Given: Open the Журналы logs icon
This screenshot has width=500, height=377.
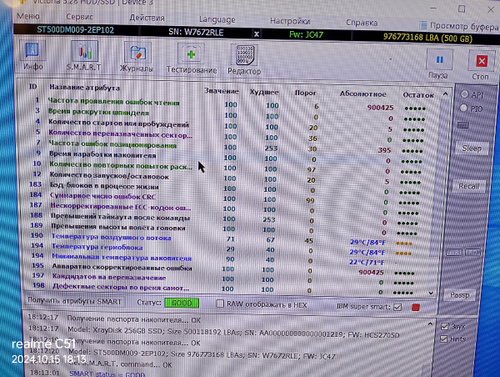Looking at the screenshot, I should (x=138, y=53).
